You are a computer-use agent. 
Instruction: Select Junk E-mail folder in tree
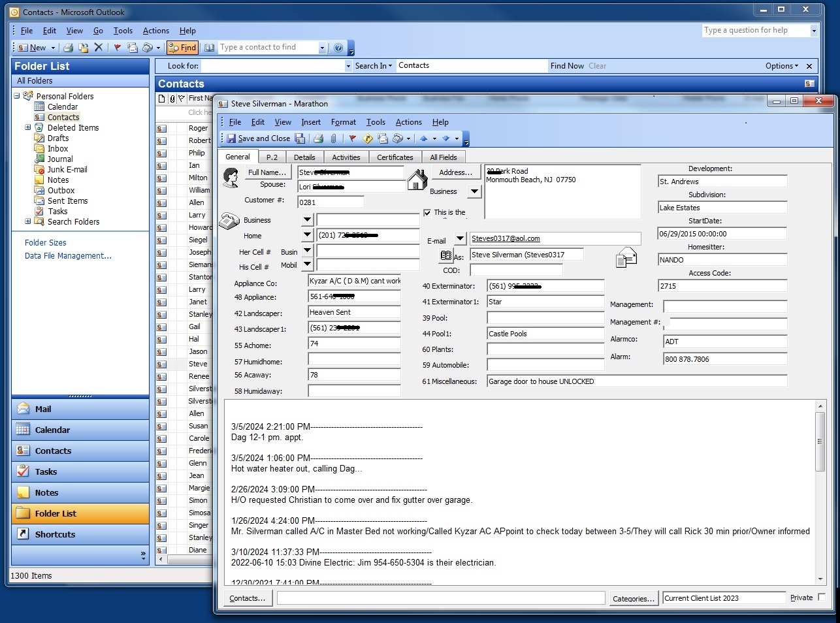(x=67, y=169)
